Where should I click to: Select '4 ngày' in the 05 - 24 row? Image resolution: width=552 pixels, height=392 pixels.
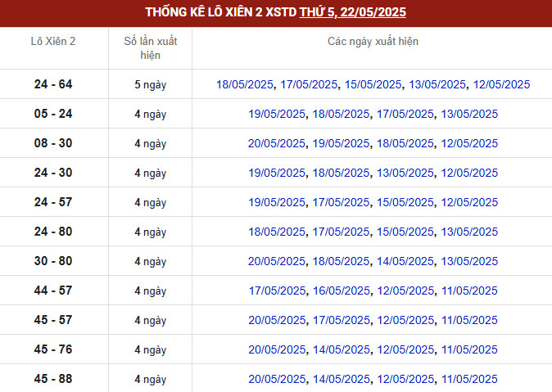click(x=151, y=115)
